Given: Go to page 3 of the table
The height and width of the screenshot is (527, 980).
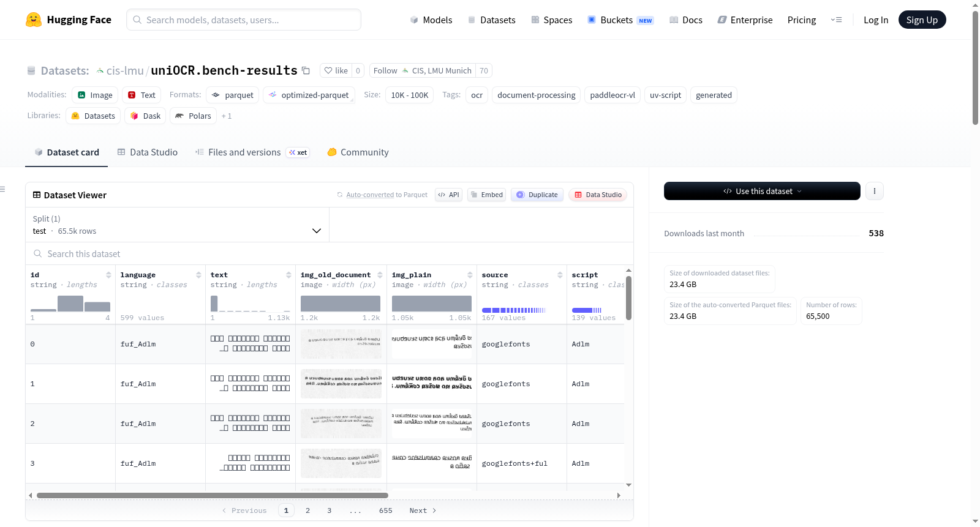Looking at the screenshot, I should click(329, 510).
